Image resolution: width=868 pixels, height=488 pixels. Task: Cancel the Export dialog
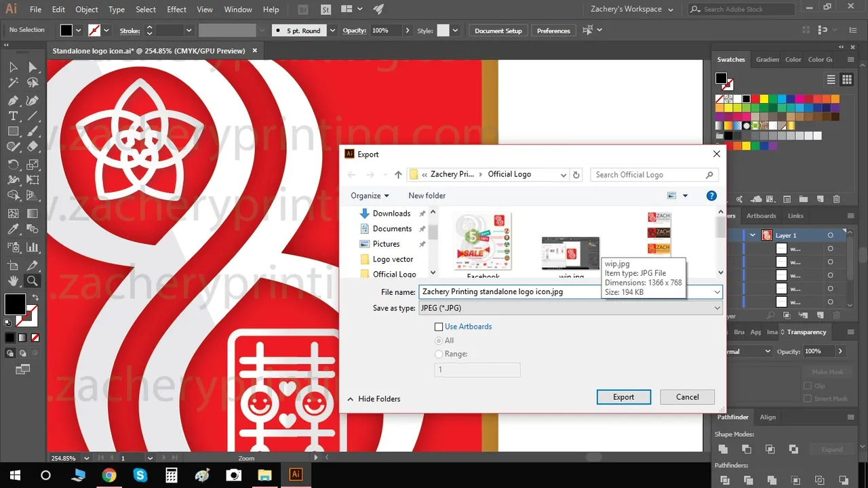(687, 397)
